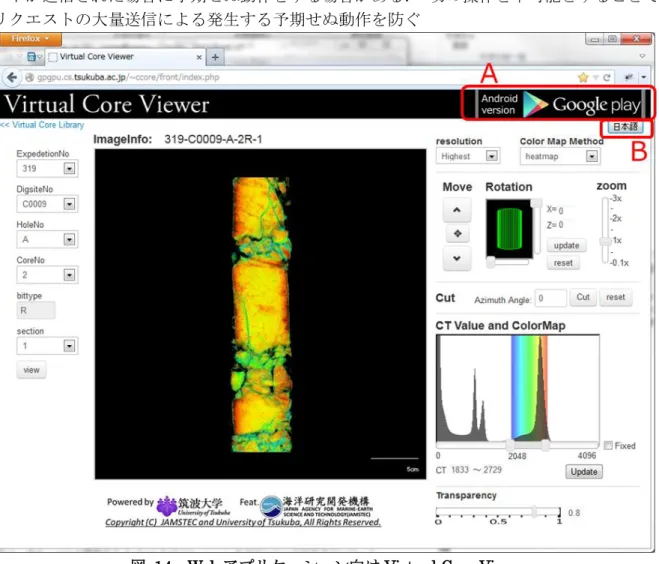Screen dimensions: 659x564
Task: Click the horizontal rotation slider handle
Action: pyautogui.click(x=490, y=262)
